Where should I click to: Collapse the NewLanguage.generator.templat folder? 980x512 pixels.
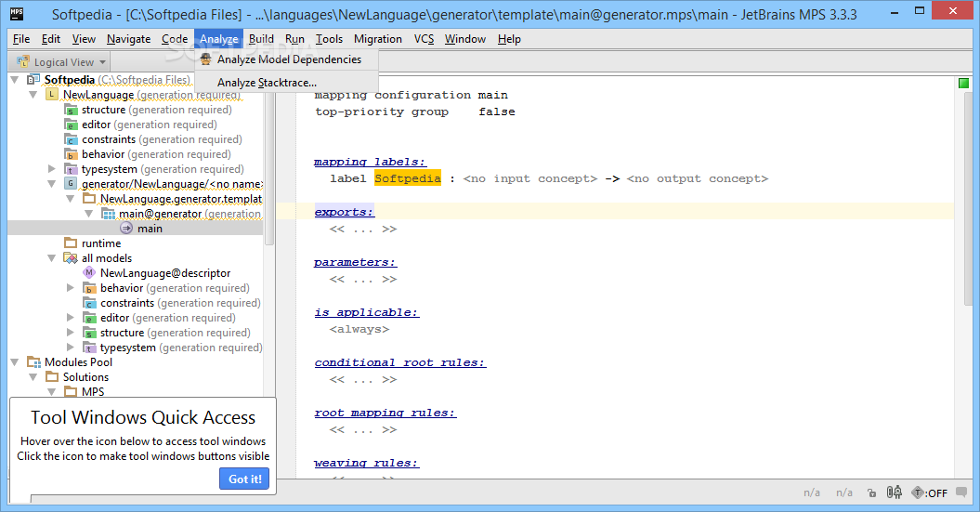pos(71,199)
